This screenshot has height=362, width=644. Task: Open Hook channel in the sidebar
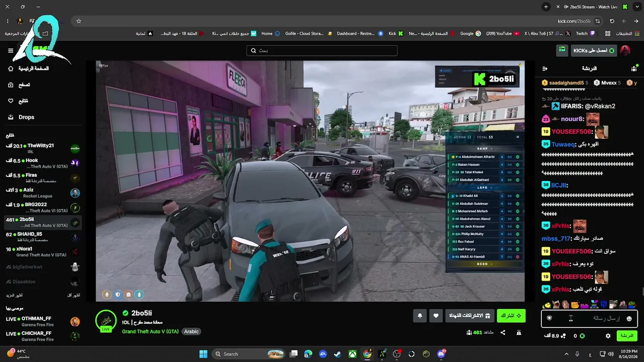tap(43, 163)
